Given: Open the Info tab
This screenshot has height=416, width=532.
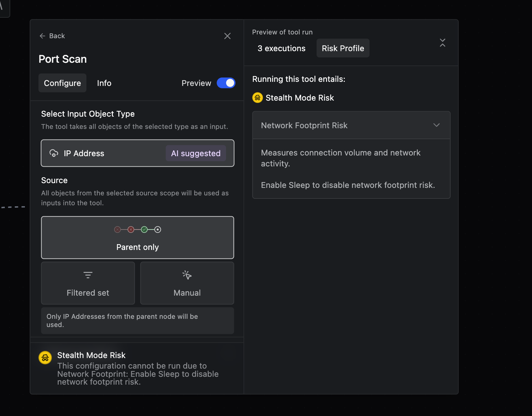Looking at the screenshot, I should pos(104,83).
